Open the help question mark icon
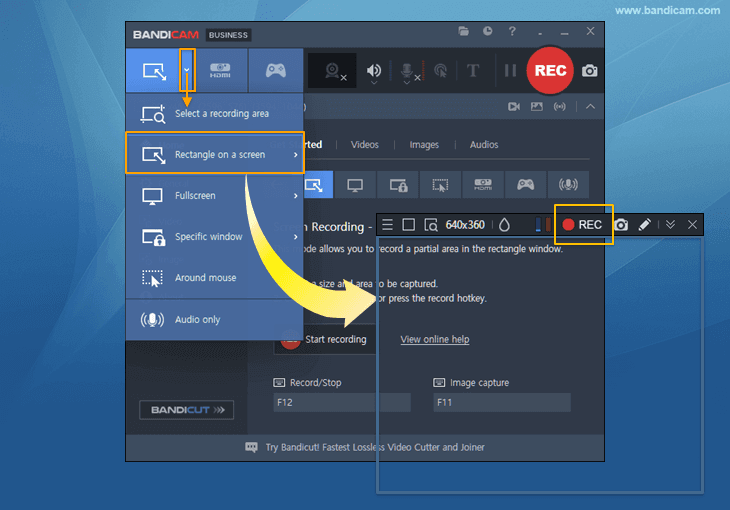The width and height of the screenshot is (730, 510). (512, 31)
